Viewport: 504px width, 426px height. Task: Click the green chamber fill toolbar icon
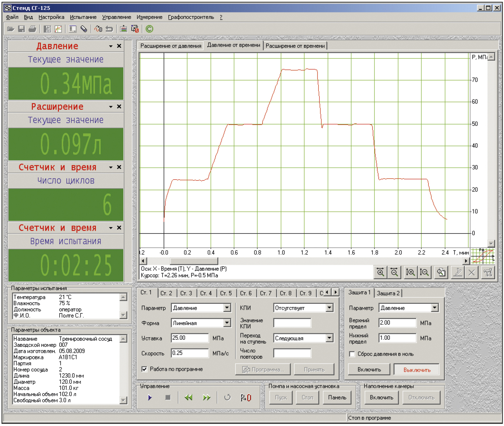coord(123,29)
